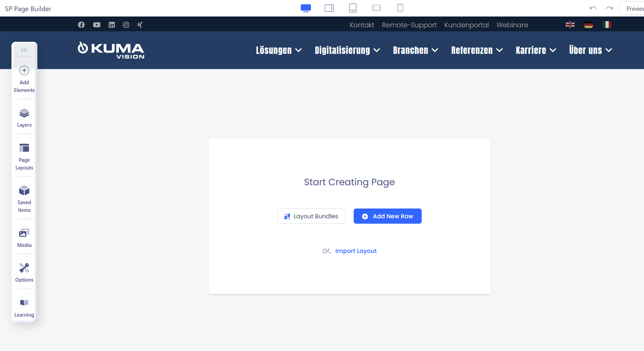Viewport: 644px width, 351px height.
Task: Switch to tablet portrait device view
Action: (353, 8)
